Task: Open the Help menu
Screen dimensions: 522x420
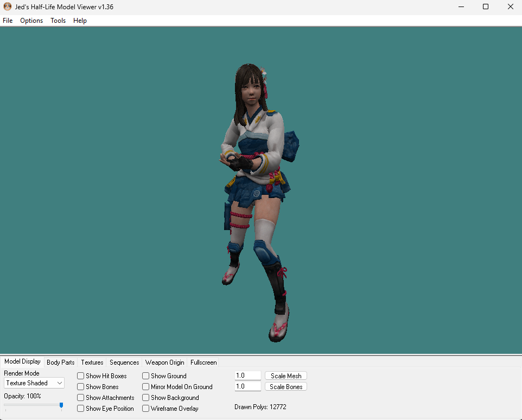Action: [80, 21]
